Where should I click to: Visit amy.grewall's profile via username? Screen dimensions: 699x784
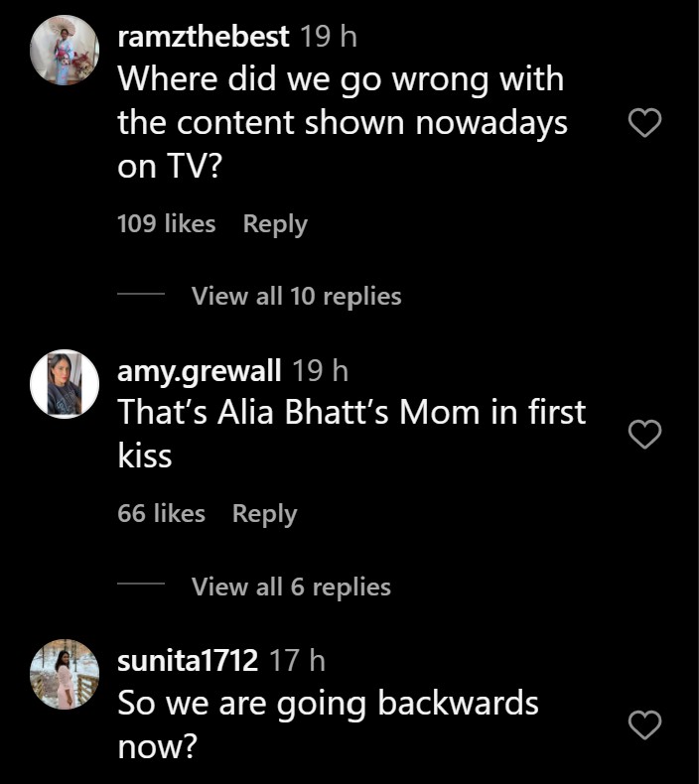(201, 371)
